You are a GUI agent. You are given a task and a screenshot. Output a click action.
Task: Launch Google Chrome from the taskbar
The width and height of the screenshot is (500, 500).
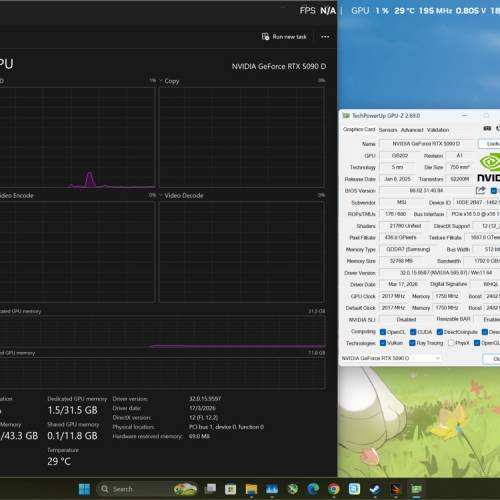pos(333,489)
